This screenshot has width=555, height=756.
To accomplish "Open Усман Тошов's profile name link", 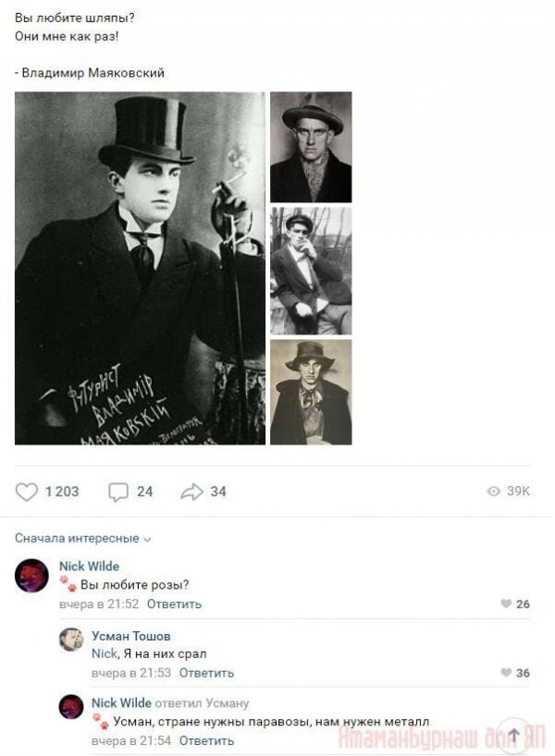I will [131, 636].
